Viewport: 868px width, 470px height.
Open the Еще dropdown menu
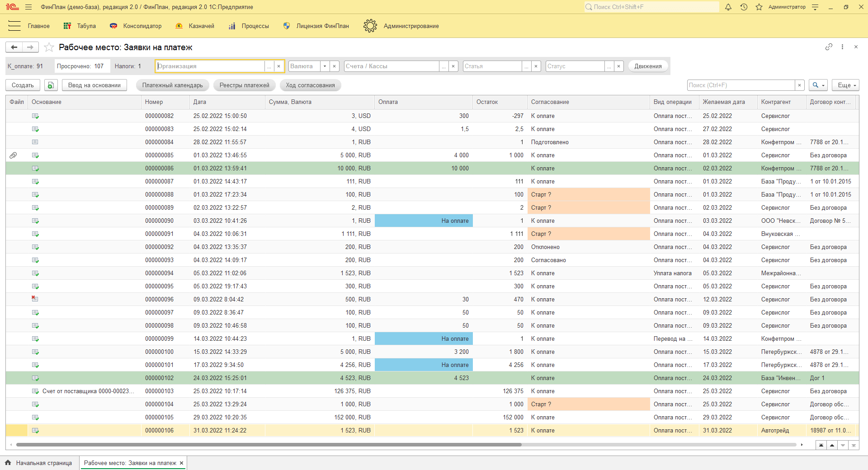845,85
